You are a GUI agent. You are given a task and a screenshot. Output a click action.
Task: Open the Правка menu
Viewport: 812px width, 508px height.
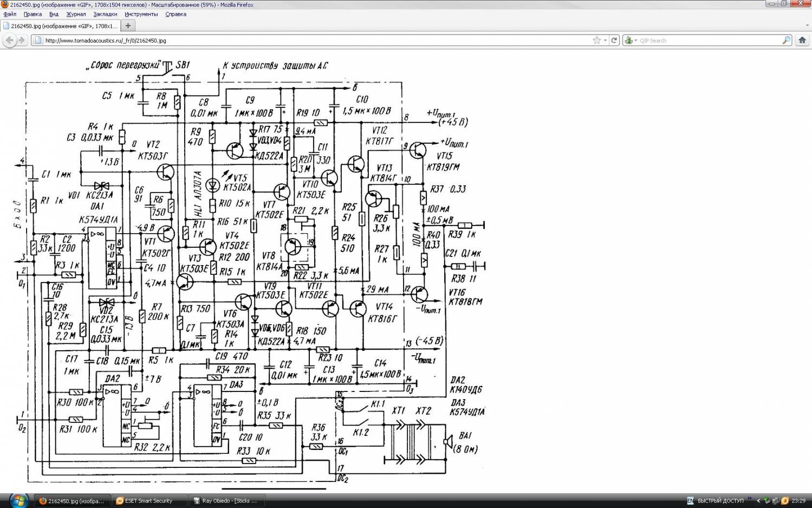tap(33, 14)
